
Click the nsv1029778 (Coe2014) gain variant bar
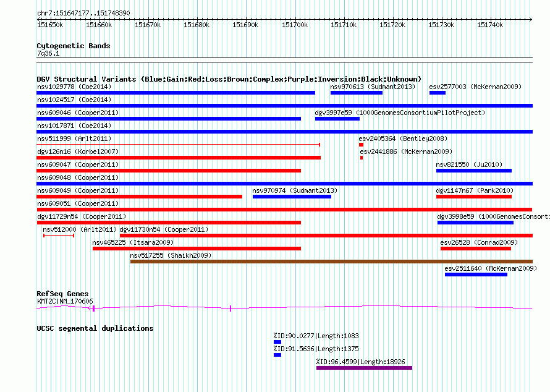click(x=176, y=93)
